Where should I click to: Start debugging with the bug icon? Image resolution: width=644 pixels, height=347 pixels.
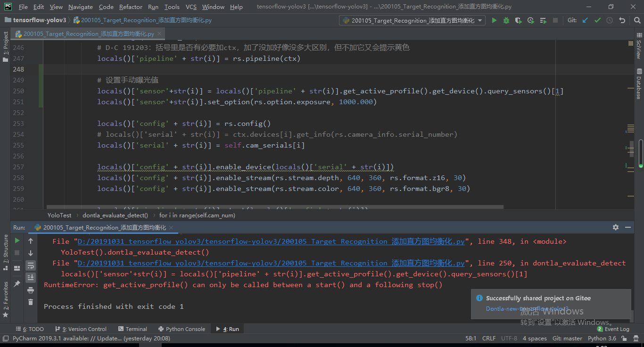(x=507, y=20)
